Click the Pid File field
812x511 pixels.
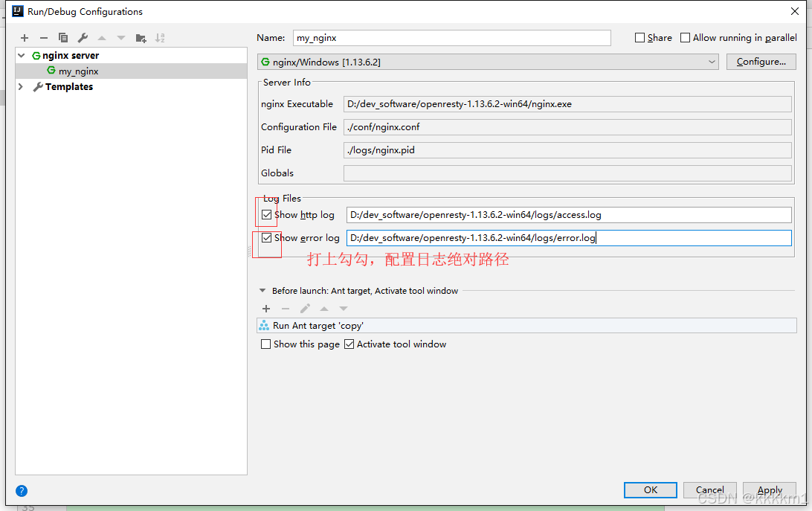pyautogui.click(x=567, y=150)
